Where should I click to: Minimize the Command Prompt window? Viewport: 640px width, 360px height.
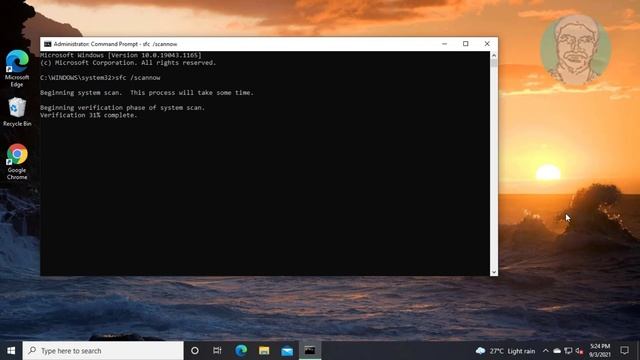click(444, 44)
